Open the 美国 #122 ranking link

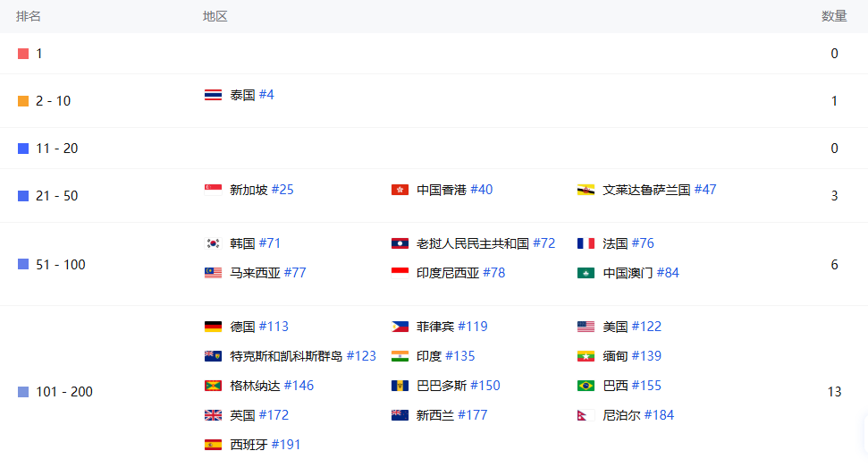click(632, 327)
